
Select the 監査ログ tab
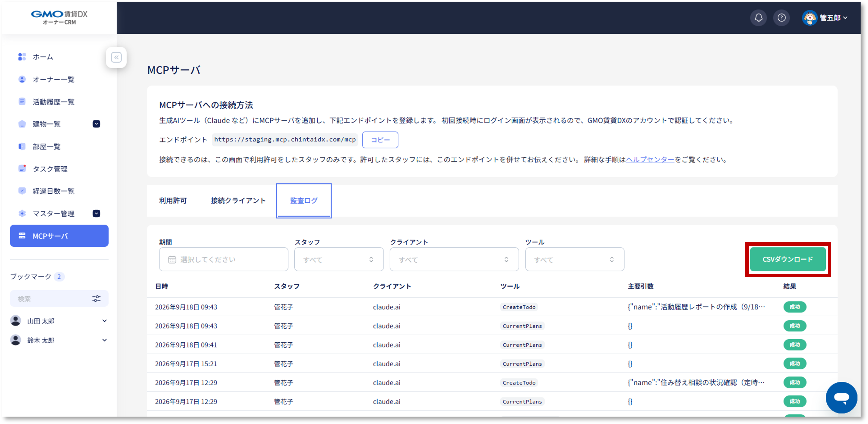click(x=304, y=201)
